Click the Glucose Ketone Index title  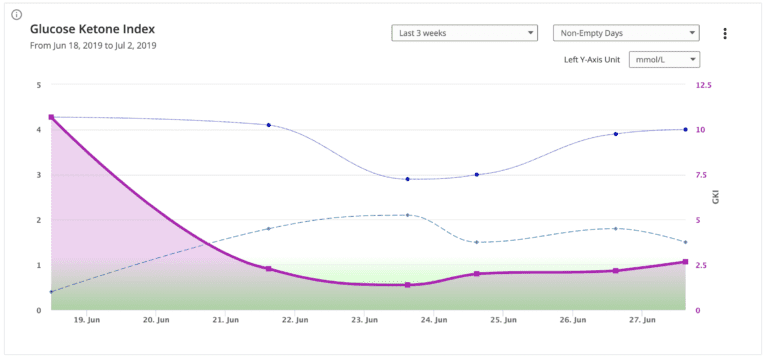coord(93,29)
